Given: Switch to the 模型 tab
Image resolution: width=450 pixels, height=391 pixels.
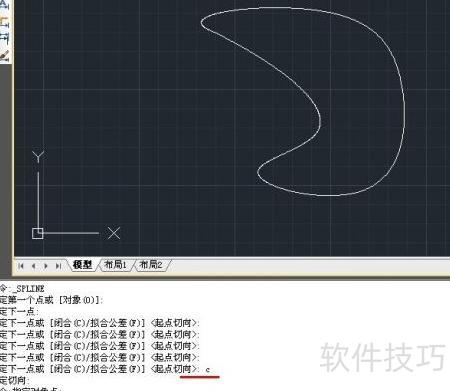Looking at the screenshot, I should coord(82,265).
